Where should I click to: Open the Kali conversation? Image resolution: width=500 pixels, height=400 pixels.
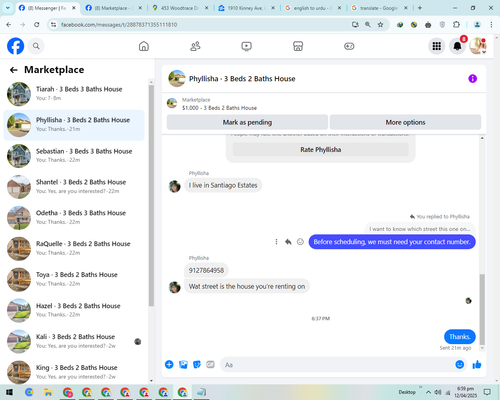pos(74,341)
